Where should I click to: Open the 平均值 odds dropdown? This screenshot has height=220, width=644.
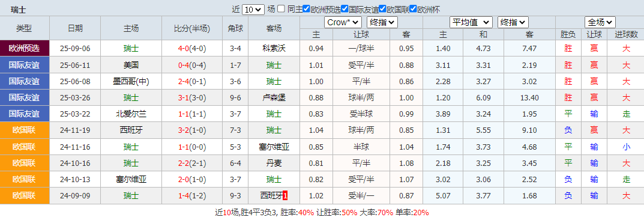tap(471, 22)
